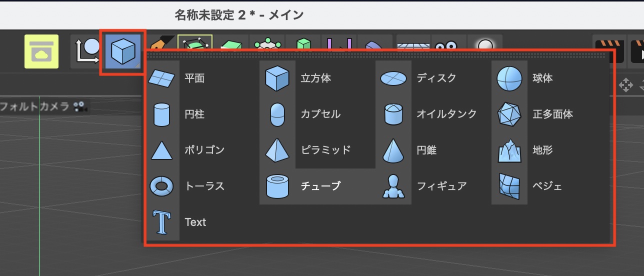Click the ピラミッド pyramid icon
644x276 pixels.
pyautogui.click(x=277, y=150)
